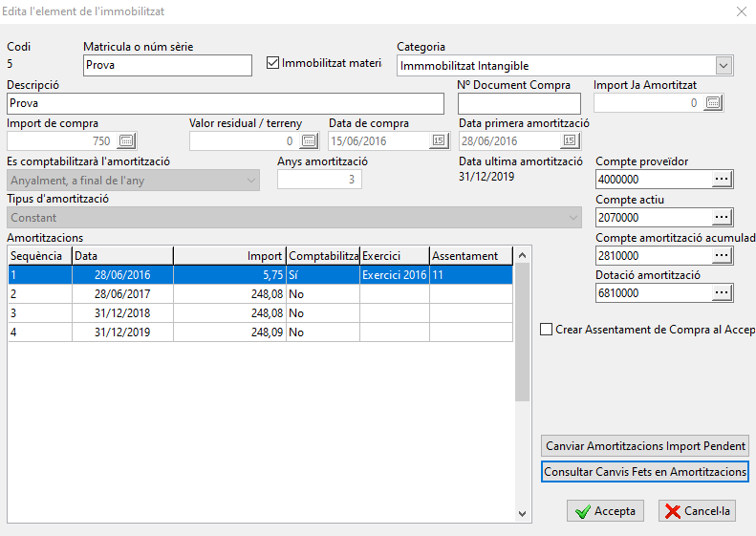Click the Compte proveïdor field 4000000
This screenshot has width=756, height=536.
(x=654, y=180)
